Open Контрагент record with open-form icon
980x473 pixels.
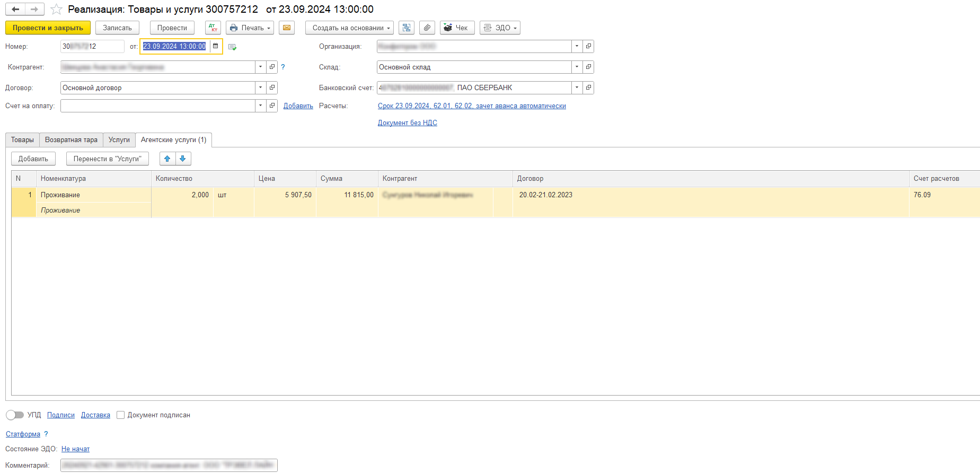coord(272,67)
